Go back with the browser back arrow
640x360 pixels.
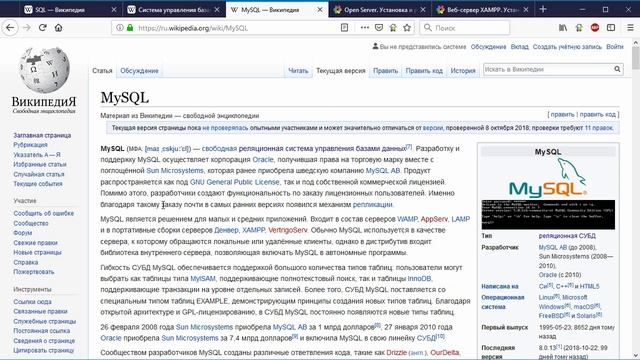(10, 28)
